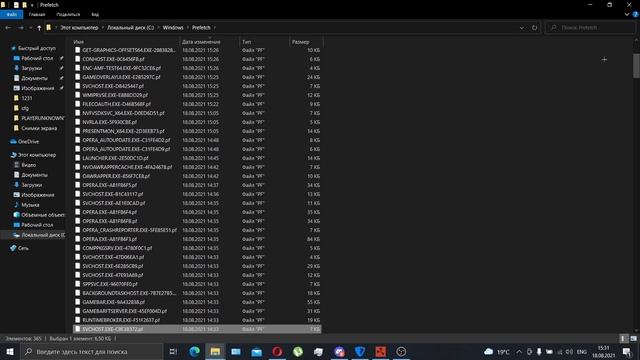Switch to details view in status bar
Screen dimensions: 640x360
pos(622,338)
